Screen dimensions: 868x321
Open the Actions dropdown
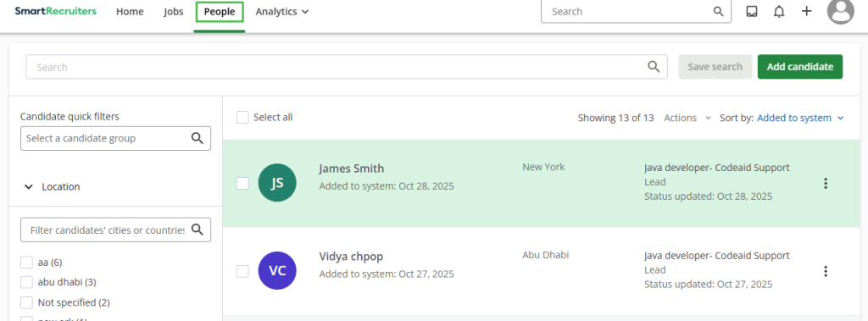(687, 118)
